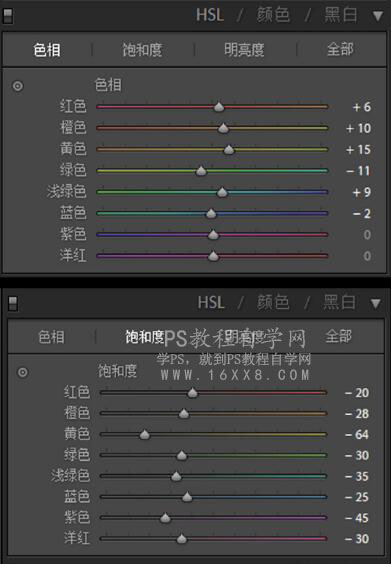Viewport: 391px width, 564px height.
Task: Click the 色相 section heading above sliders
Action: click(108, 85)
